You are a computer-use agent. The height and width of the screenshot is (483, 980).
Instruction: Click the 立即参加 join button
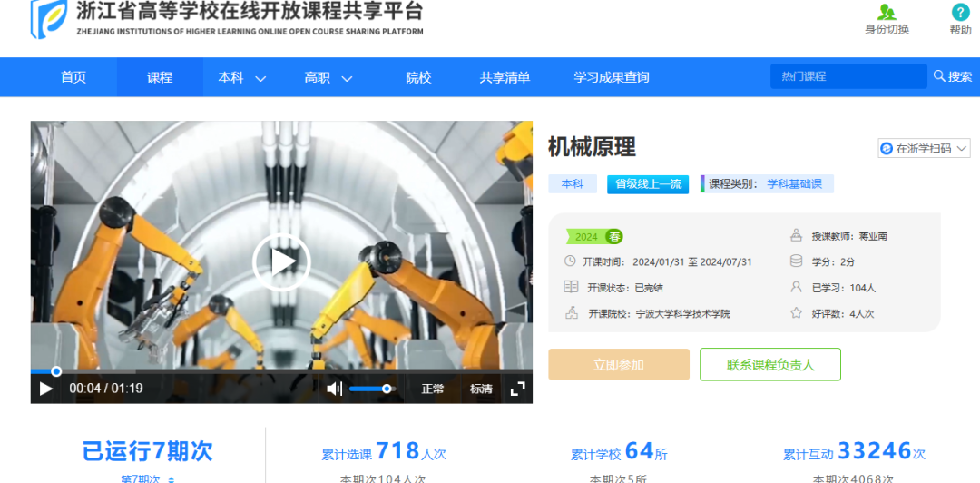[x=619, y=365]
